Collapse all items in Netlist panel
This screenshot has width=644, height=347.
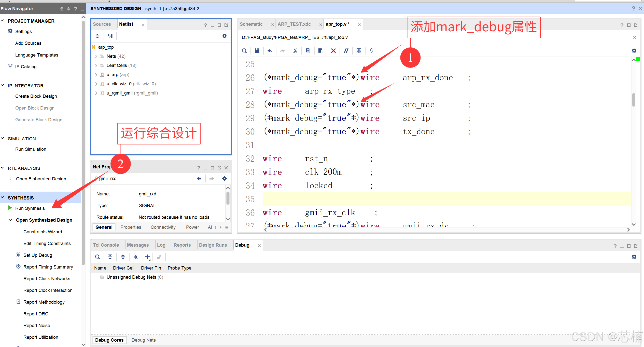pyautogui.click(x=97, y=36)
